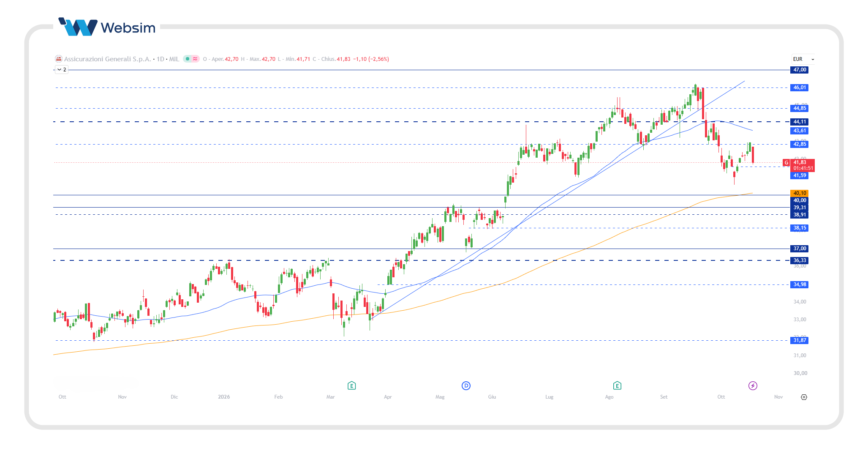Click the Min. 41,71 low value
Screen dimensions: 868x454
[298, 59]
